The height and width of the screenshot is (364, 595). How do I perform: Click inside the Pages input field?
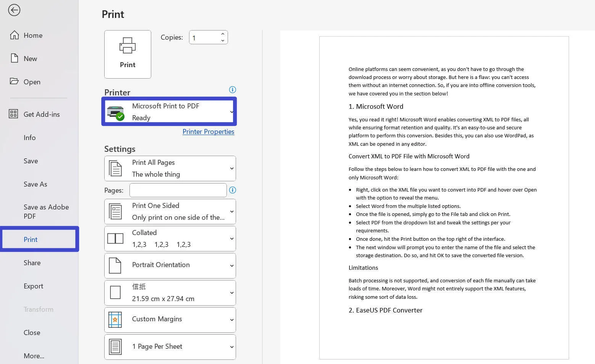click(178, 190)
